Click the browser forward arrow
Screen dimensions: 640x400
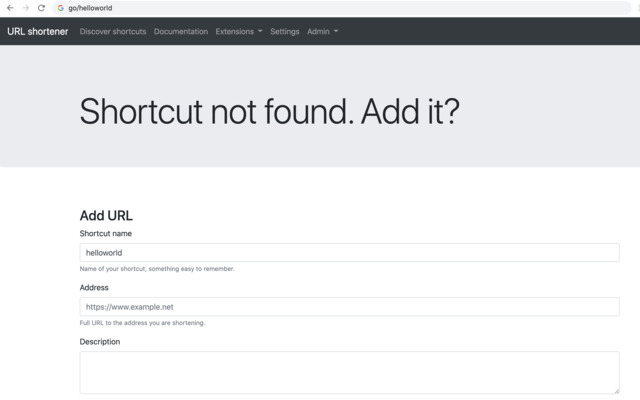pos(25,8)
